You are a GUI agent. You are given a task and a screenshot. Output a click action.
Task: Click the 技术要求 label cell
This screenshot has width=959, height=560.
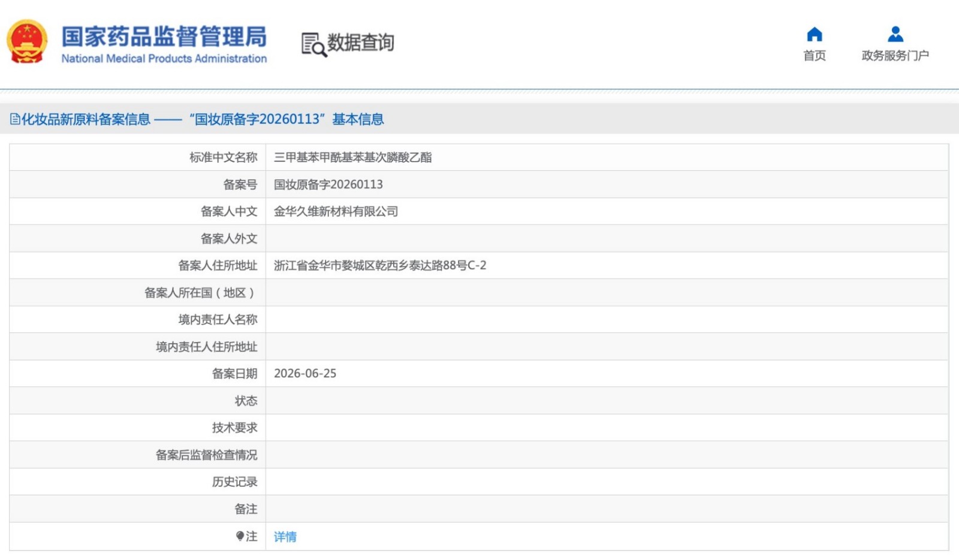coord(138,428)
